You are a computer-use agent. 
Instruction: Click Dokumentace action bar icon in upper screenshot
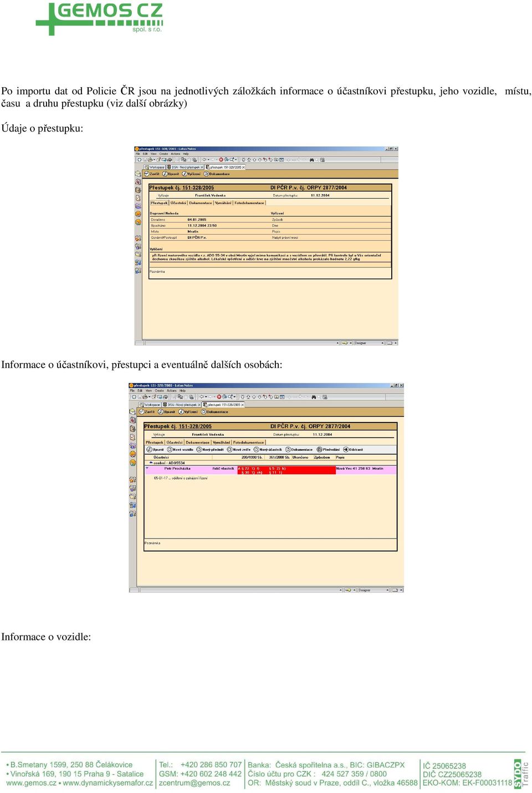click(x=206, y=174)
